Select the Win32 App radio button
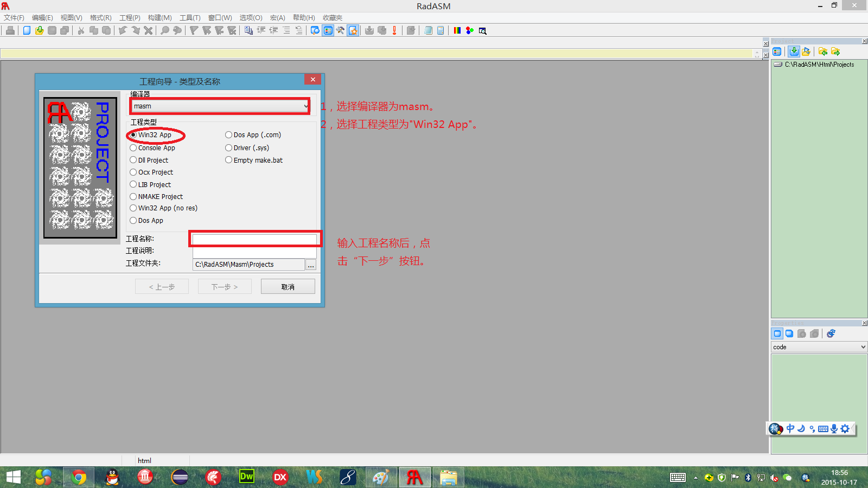868x488 pixels. (x=133, y=135)
